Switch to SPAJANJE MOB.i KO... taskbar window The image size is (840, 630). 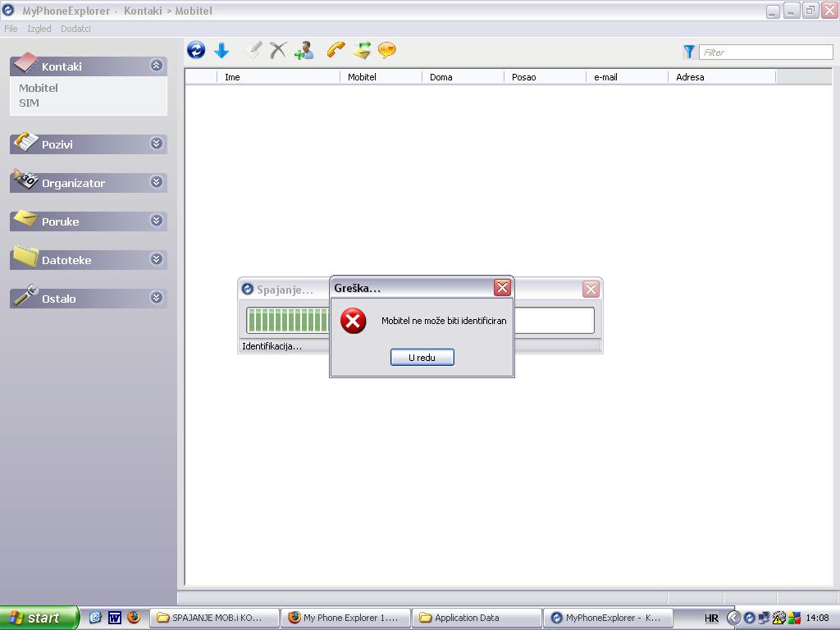tap(215, 618)
